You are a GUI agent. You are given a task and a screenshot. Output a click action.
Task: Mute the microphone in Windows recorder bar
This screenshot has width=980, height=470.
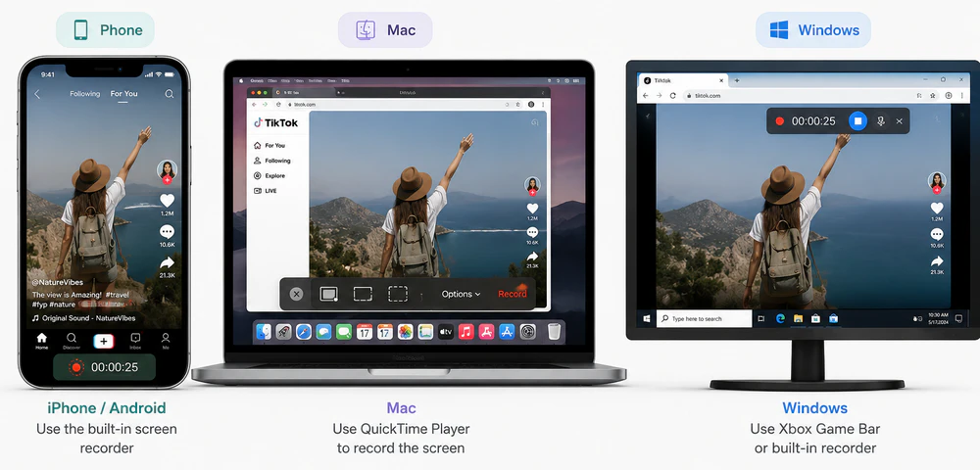point(881,121)
